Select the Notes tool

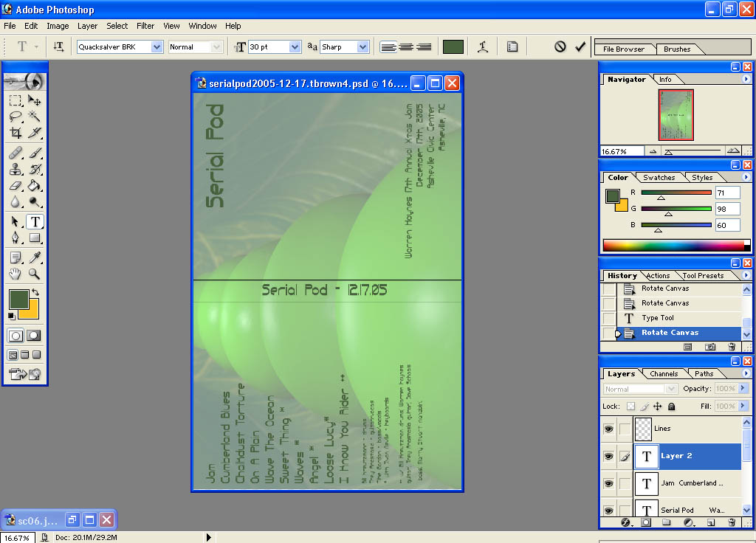pos(16,257)
